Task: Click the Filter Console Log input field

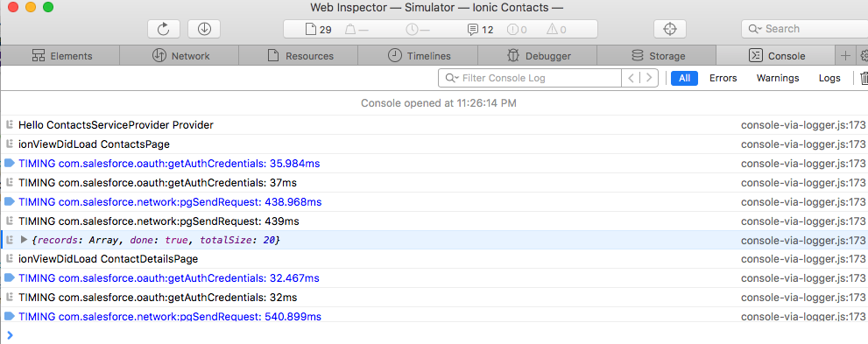Action: (x=530, y=78)
